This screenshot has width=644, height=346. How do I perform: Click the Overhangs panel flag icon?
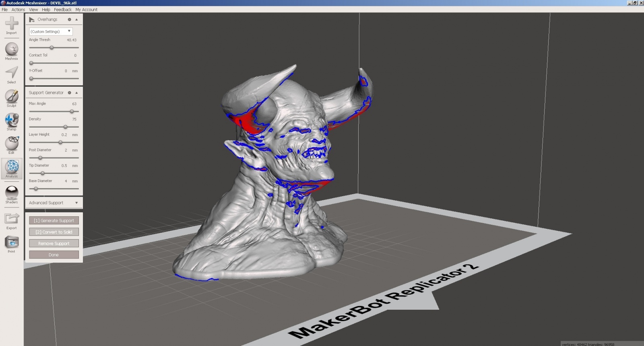pyautogui.click(x=32, y=19)
